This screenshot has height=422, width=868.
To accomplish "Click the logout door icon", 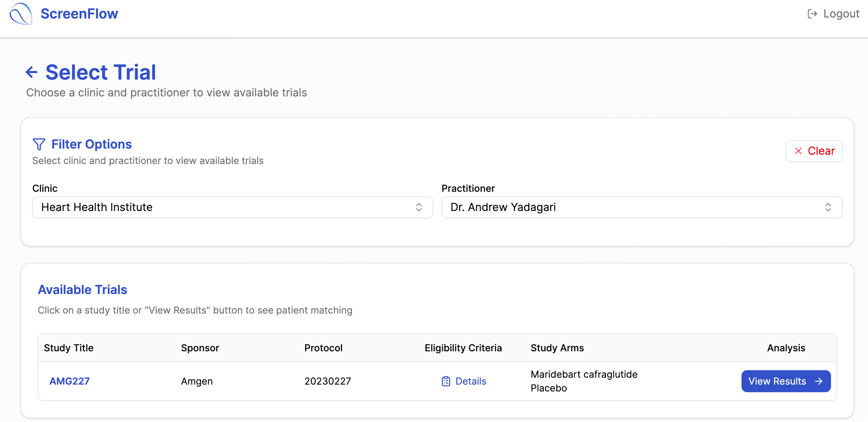I will 812,14.
